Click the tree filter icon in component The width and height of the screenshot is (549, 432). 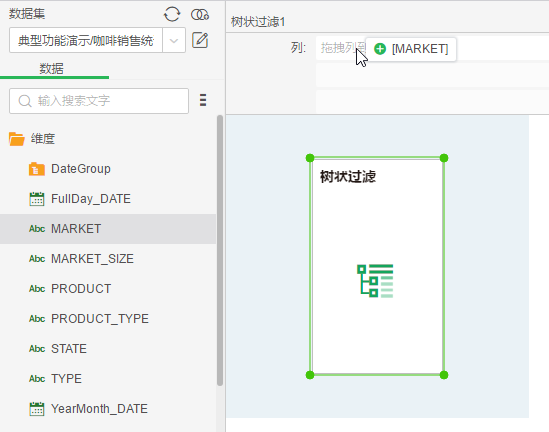[375, 281]
